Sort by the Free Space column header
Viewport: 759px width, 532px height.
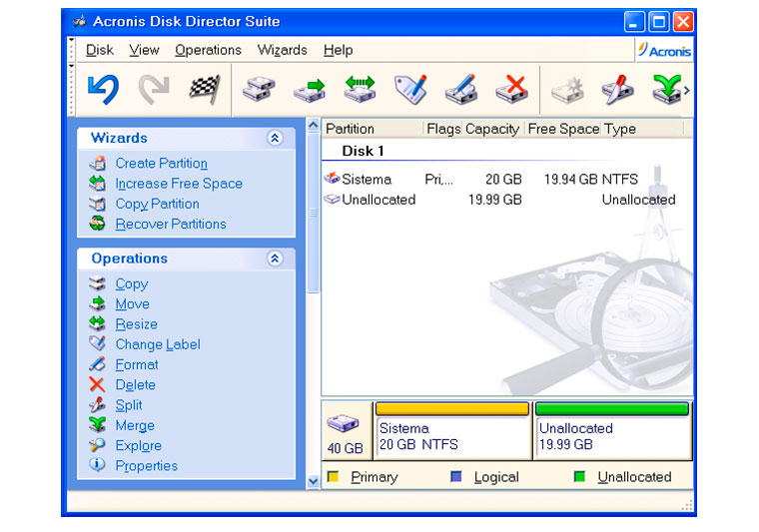pyautogui.click(x=563, y=129)
